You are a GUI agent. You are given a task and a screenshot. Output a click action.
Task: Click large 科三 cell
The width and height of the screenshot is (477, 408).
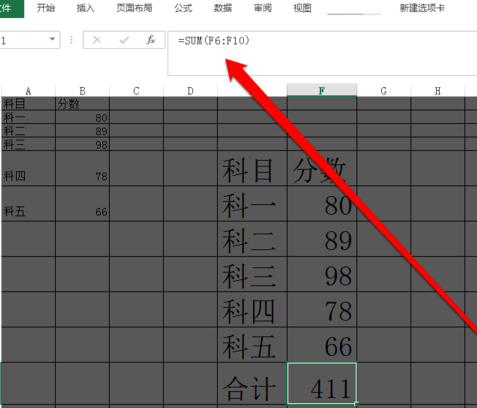(252, 274)
